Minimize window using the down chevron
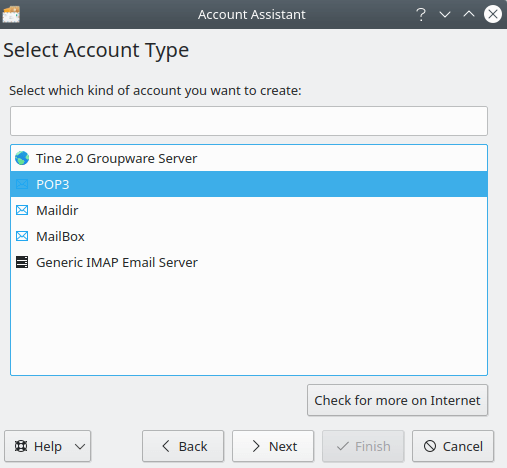The height and width of the screenshot is (468, 507). pos(445,14)
